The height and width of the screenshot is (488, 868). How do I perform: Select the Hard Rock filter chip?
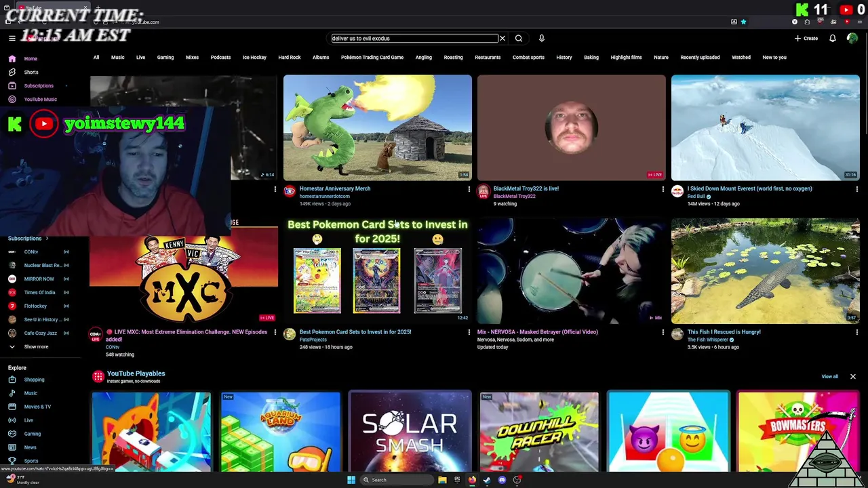tap(290, 58)
